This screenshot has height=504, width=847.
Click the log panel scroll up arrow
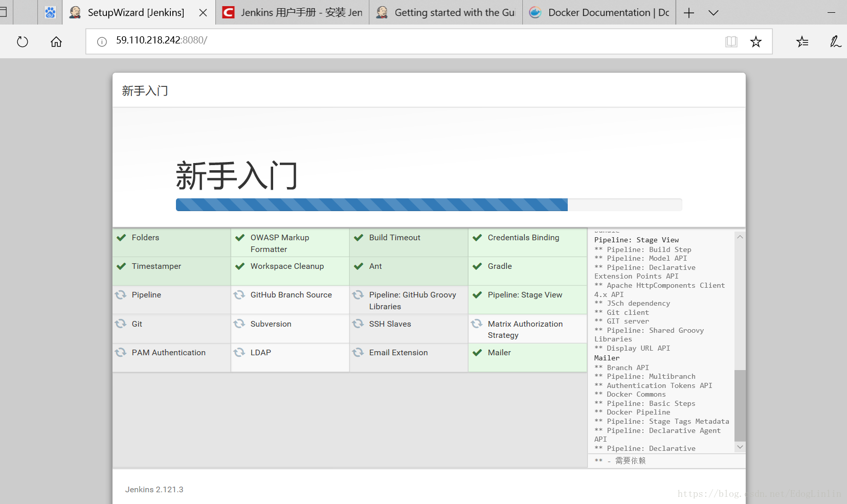point(740,237)
